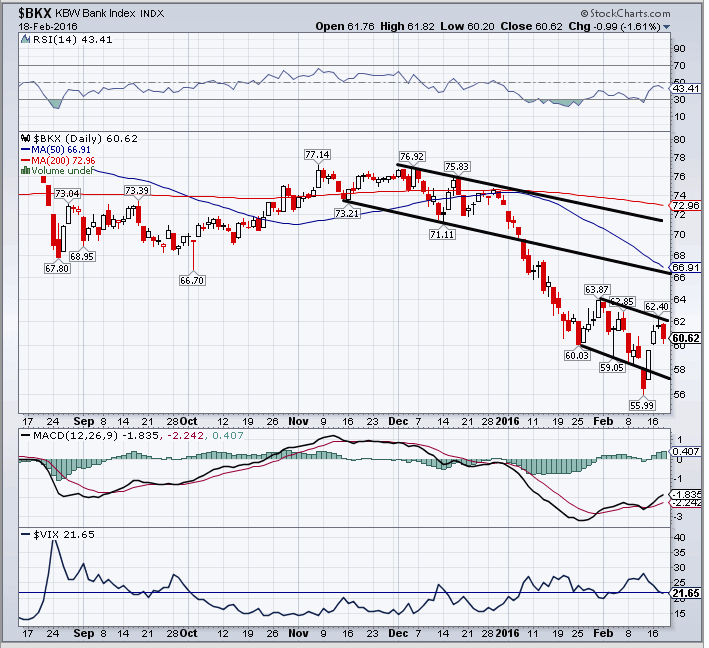Click the RSI value tag 43.41
Viewport: 709px width, 648px height.
[x=686, y=89]
